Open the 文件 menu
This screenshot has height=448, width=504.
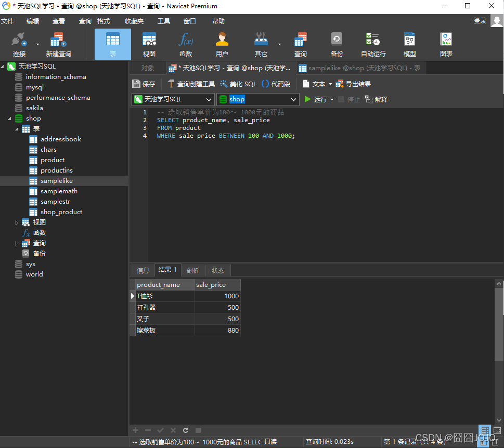coord(7,21)
